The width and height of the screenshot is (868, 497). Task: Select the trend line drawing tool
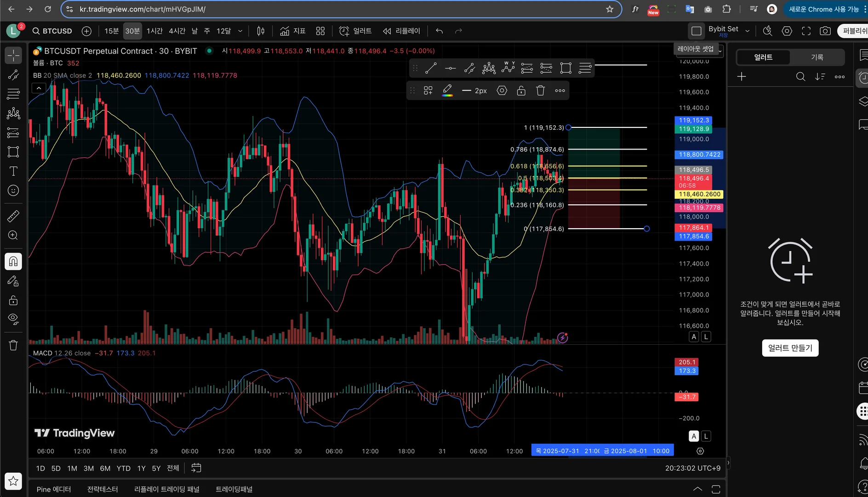13,75
